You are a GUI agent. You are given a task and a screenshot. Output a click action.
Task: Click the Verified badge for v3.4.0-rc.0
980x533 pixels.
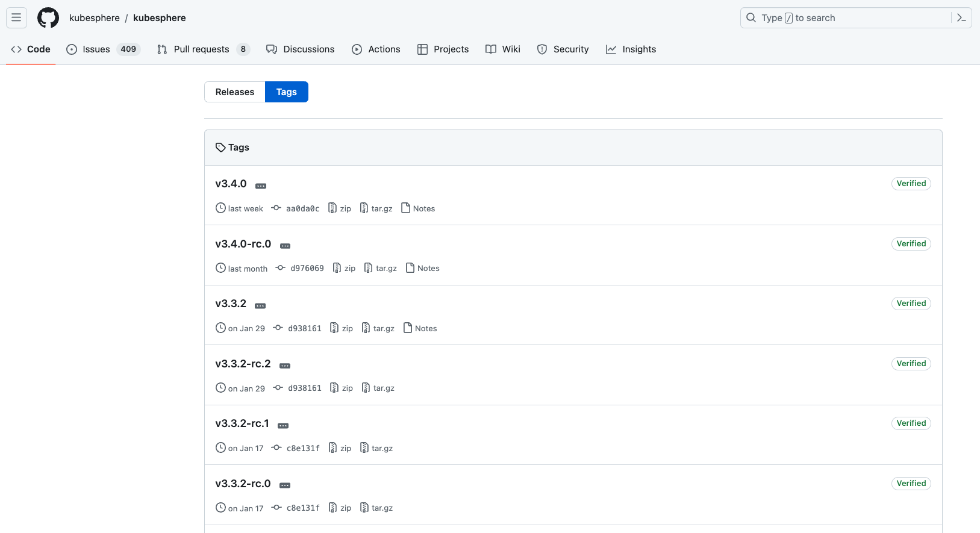pos(911,244)
